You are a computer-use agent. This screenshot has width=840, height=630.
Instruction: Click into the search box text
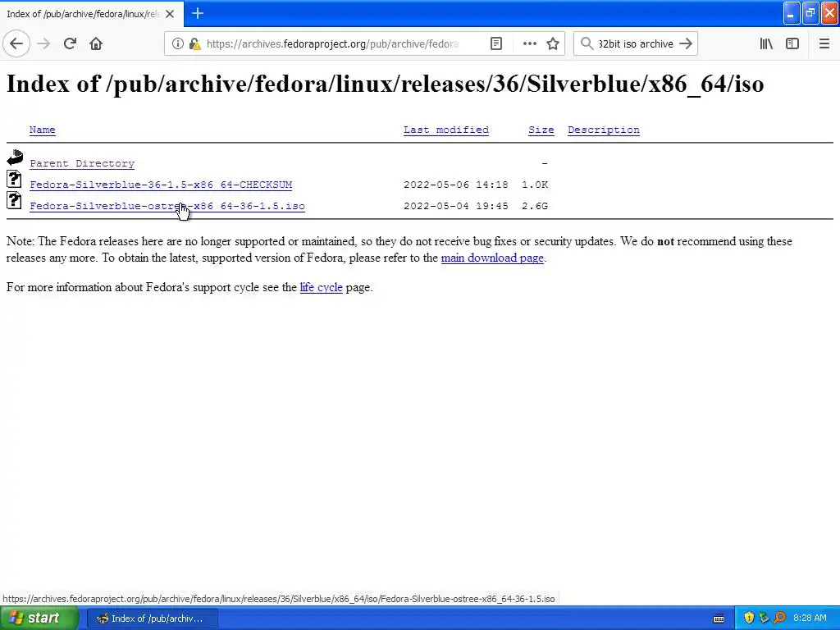point(636,43)
